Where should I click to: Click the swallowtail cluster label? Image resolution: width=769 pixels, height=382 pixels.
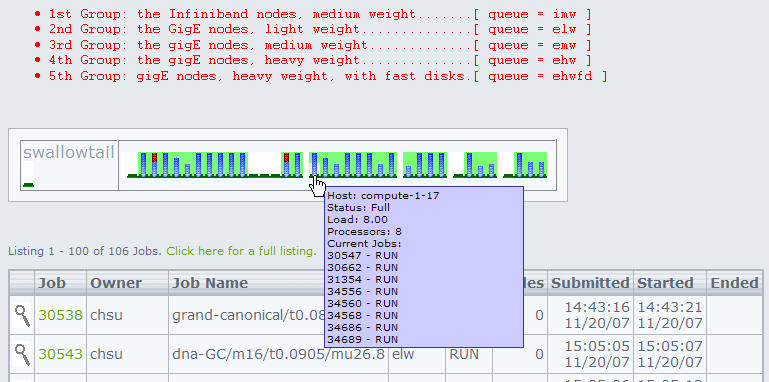[69, 153]
